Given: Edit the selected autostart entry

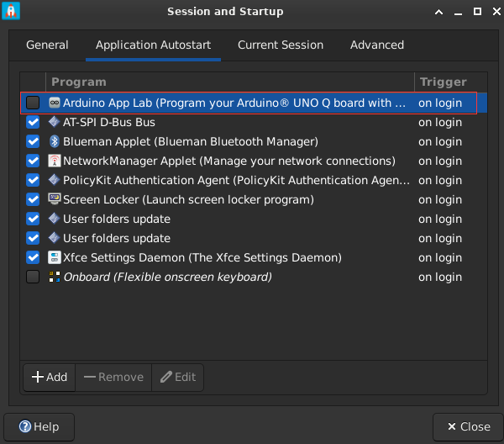Looking at the screenshot, I should click(178, 377).
